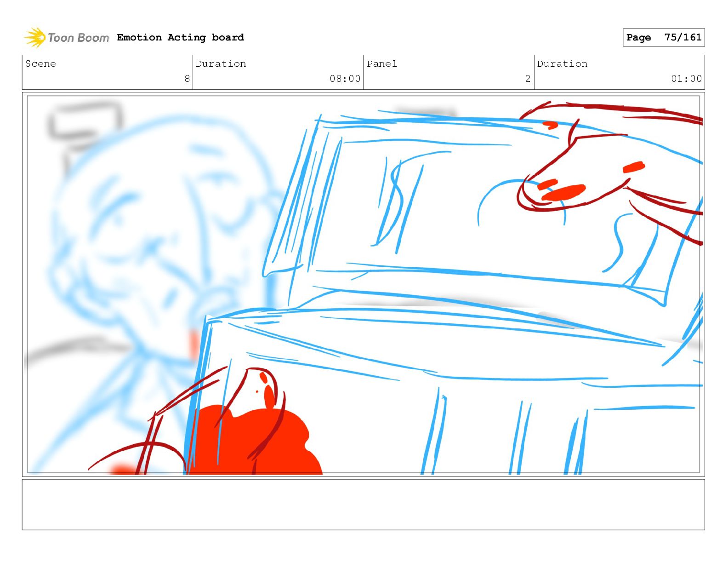Screen dimensions: 728x563
Task: Click the Toon Boom logo
Action: point(67,37)
